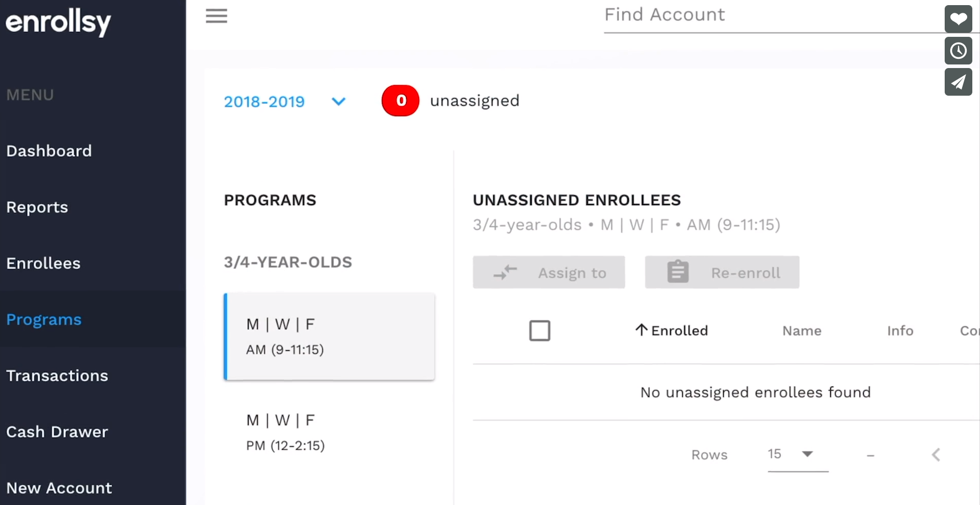Viewport: 980px width, 505px height.
Task: Click the Re-enroll clipboard icon
Action: click(x=677, y=271)
